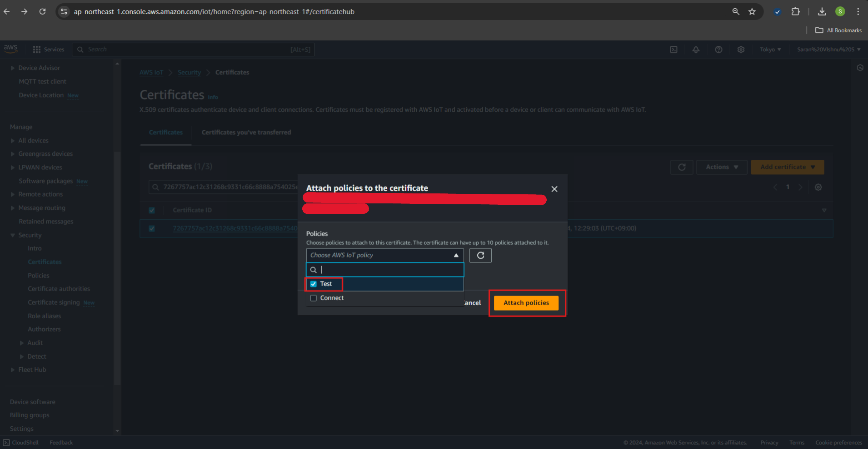The width and height of the screenshot is (868, 449).
Task: Open AWS CloudShell icon in top navigation
Action: [x=673, y=49]
